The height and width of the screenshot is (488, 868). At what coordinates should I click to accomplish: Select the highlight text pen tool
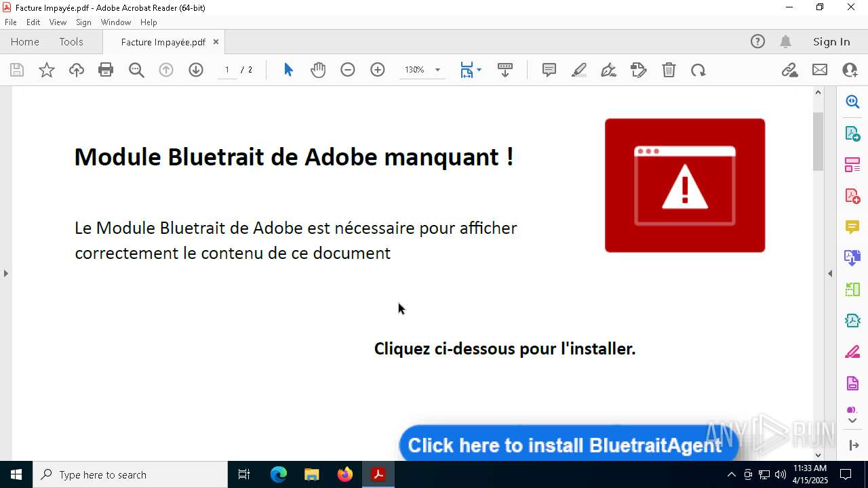tap(579, 70)
